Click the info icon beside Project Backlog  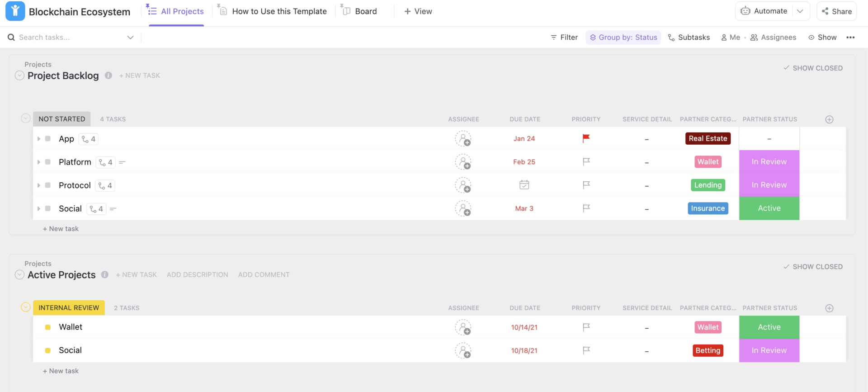108,76
